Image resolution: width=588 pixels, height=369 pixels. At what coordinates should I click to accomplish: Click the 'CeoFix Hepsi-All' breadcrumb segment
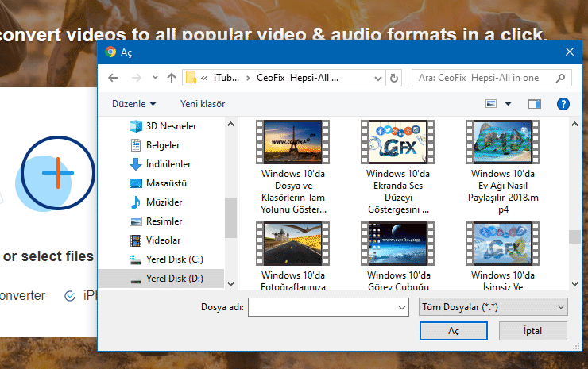pos(297,78)
